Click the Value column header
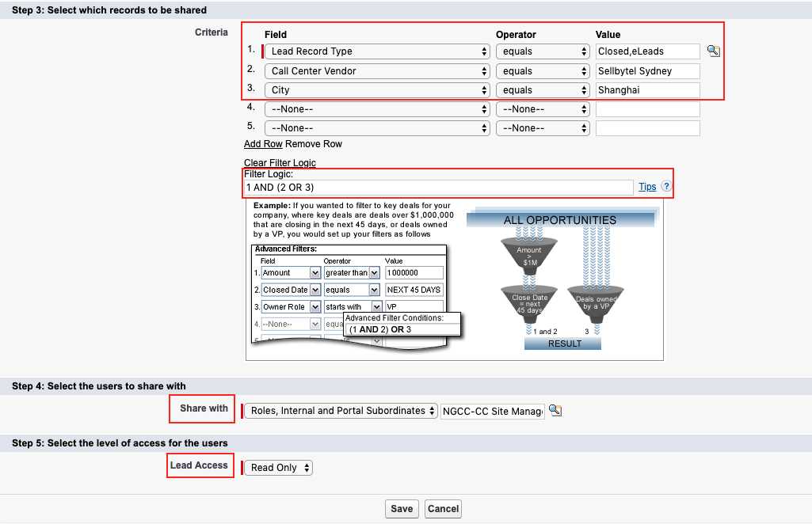812x524 pixels. pyautogui.click(x=608, y=35)
